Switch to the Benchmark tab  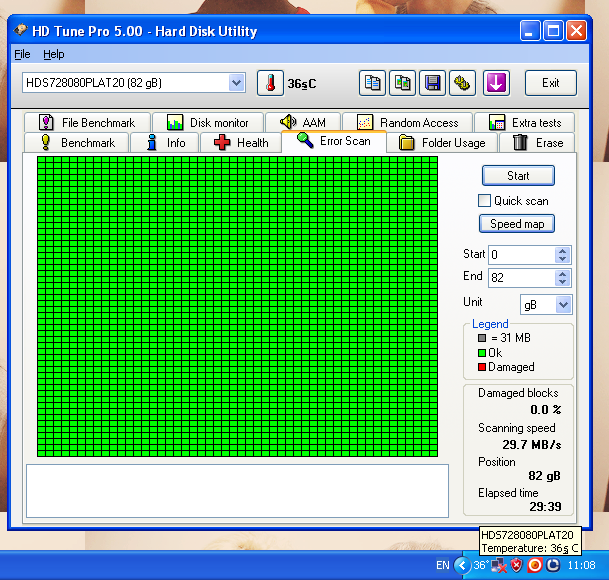tap(77, 143)
